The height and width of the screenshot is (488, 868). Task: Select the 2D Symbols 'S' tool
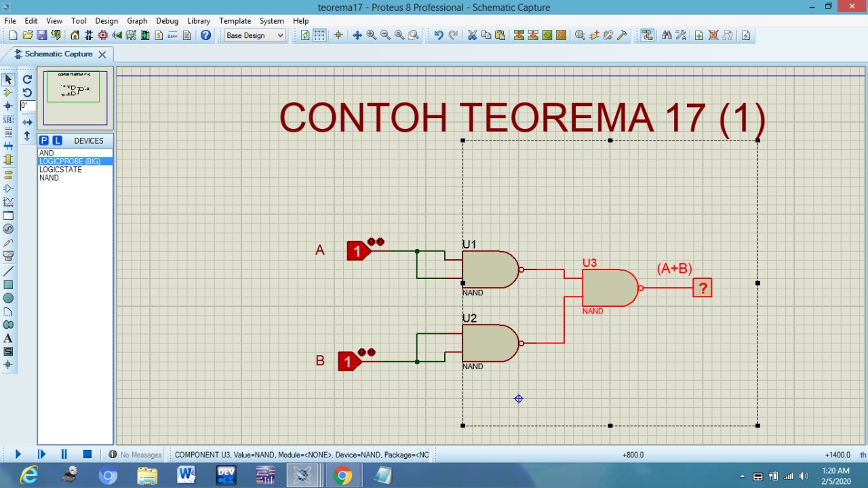(8, 352)
